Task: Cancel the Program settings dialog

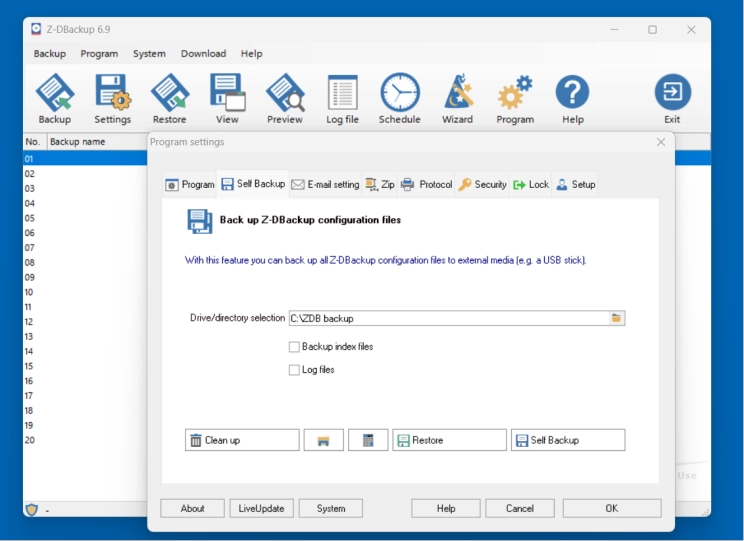Action: pos(520,508)
